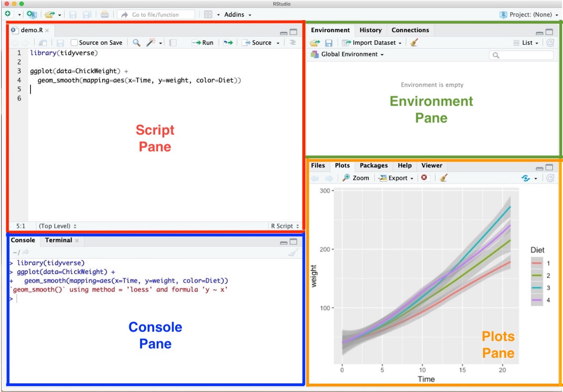Image resolution: width=563 pixels, height=392 pixels.
Task: Go to the next plot arrow
Action: point(329,178)
